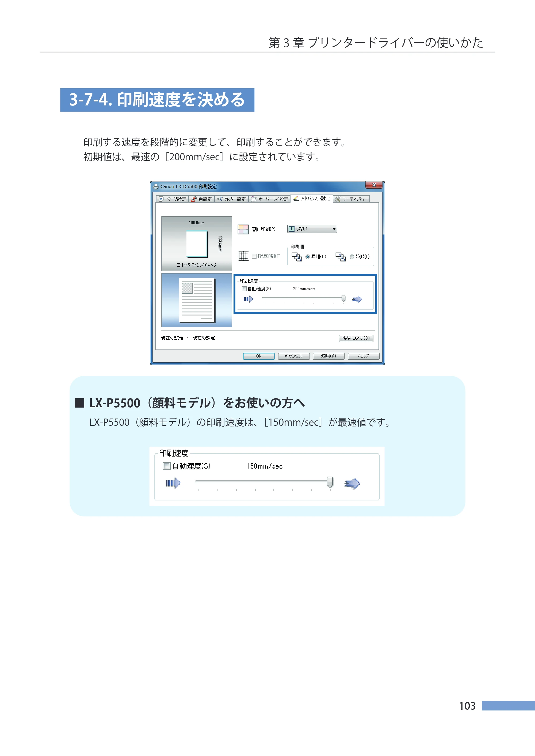
Task: Tick 自動速度(S) checkbox in the dialog
Action: tap(244, 289)
